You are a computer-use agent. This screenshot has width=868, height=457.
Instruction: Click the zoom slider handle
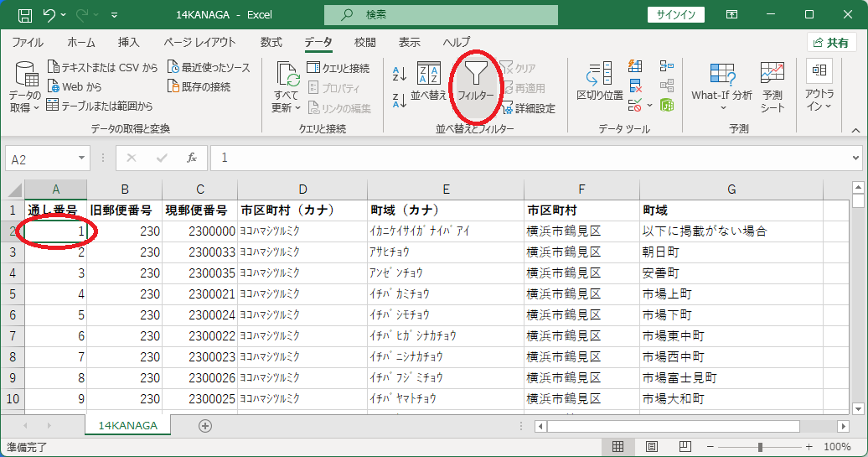tap(760, 446)
